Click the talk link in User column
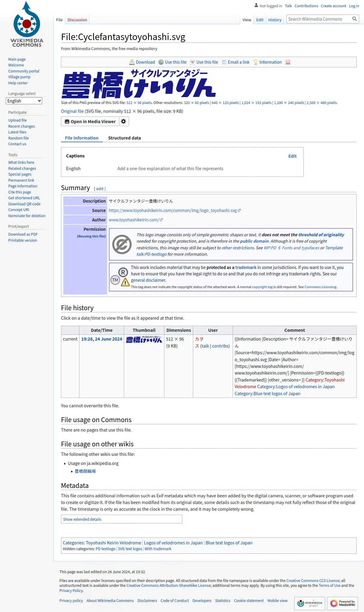Viewport: 364px width, 612px height. click(205, 346)
